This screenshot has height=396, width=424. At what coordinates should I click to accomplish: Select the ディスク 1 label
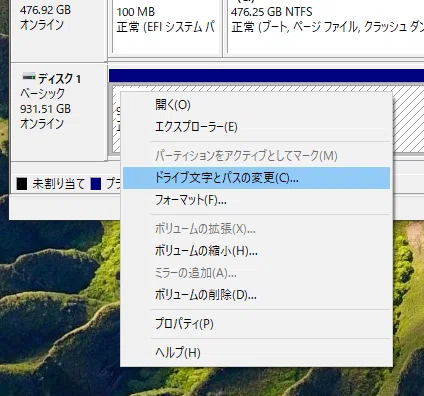[x=59, y=79]
